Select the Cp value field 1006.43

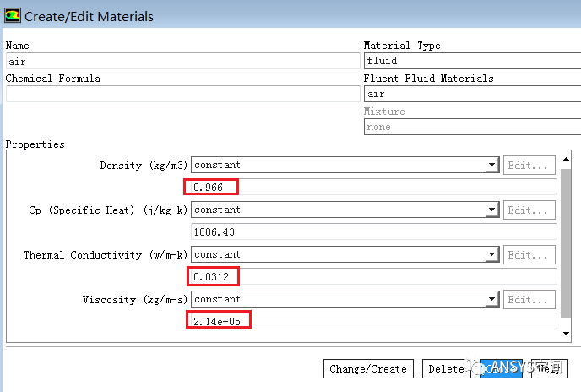point(372,231)
